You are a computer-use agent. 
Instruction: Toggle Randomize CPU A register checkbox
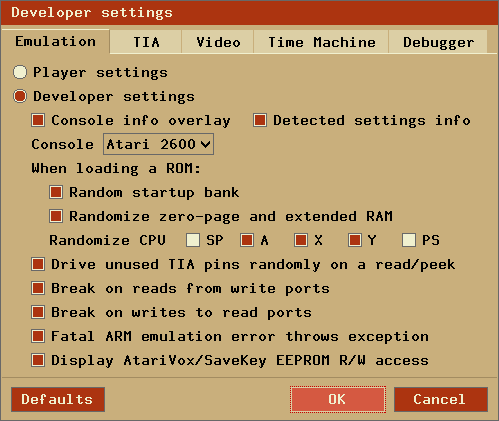247,240
